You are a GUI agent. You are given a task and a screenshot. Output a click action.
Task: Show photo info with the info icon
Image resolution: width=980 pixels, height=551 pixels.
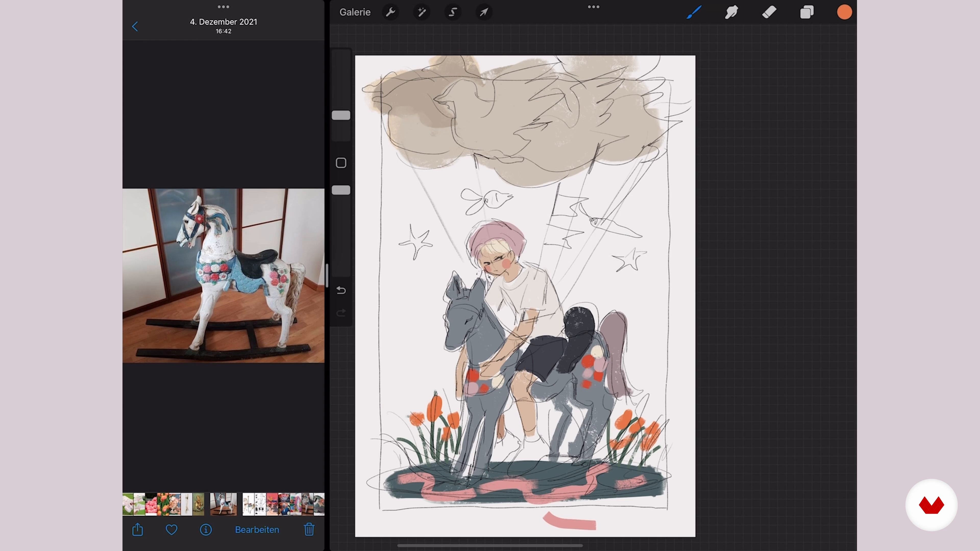[206, 530]
